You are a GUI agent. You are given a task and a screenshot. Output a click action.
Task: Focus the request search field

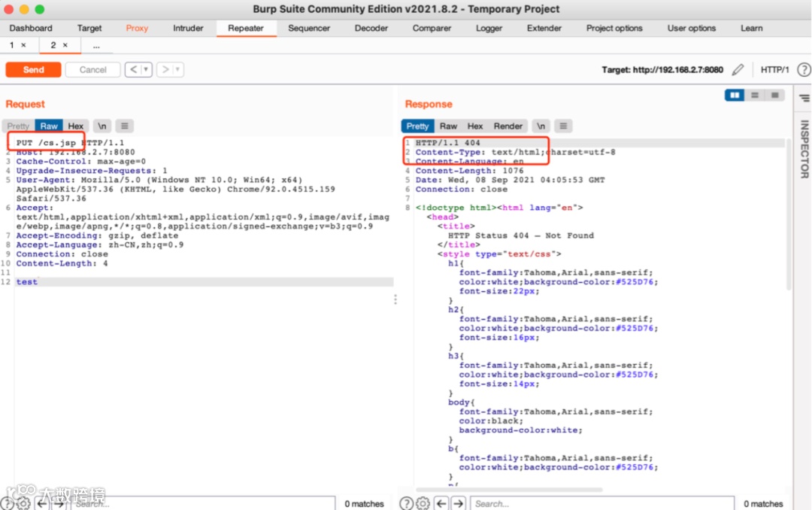pos(203,503)
